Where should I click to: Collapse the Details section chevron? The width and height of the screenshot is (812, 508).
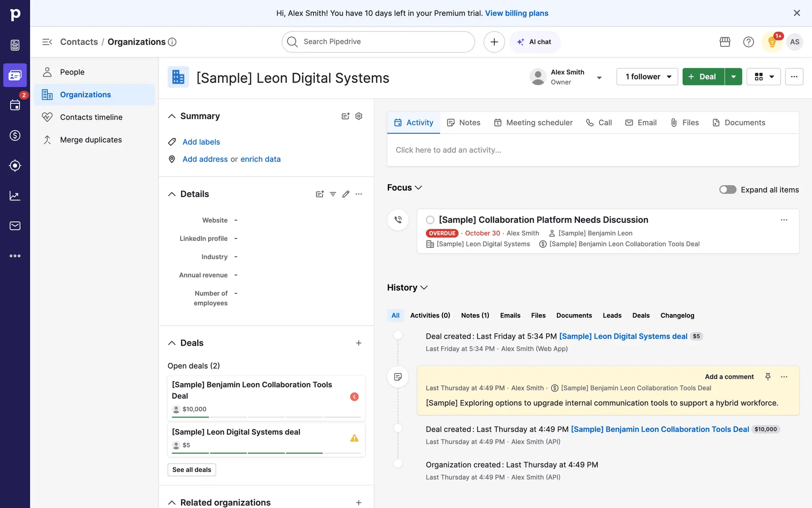coord(172,194)
